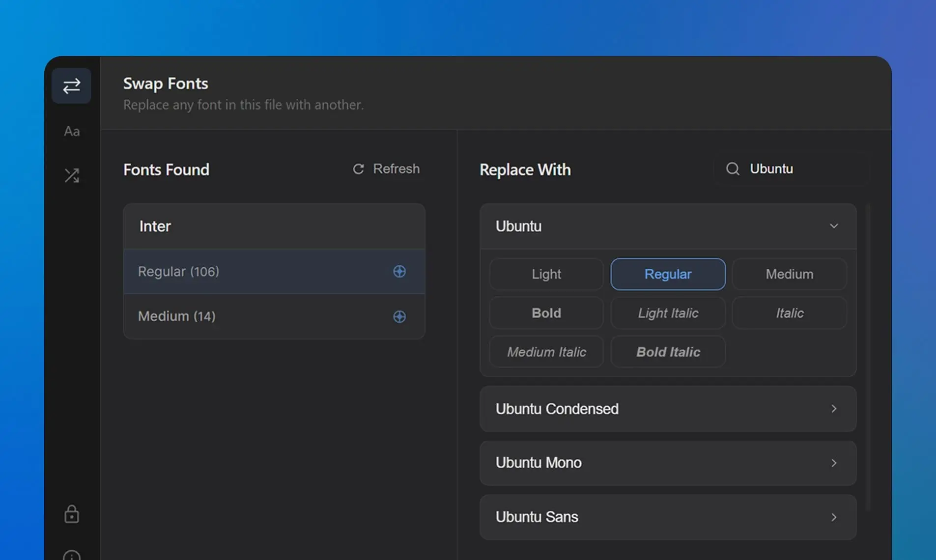
Task: Choose the Italic style
Action: point(790,313)
